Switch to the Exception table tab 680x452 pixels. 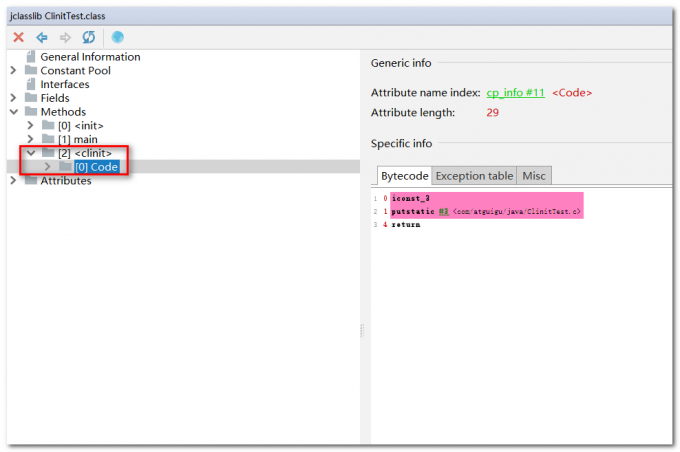pyautogui.click(x=474, y=176)
